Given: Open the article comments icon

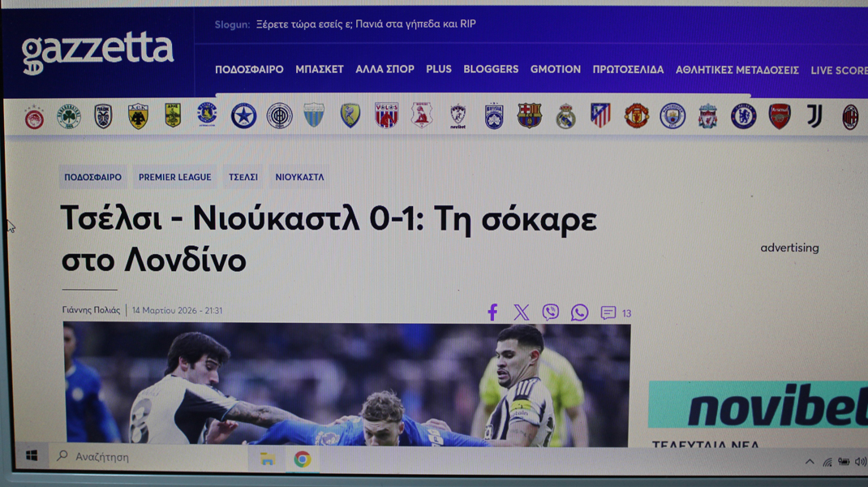Looking at the screenshot, I should 608,312.
